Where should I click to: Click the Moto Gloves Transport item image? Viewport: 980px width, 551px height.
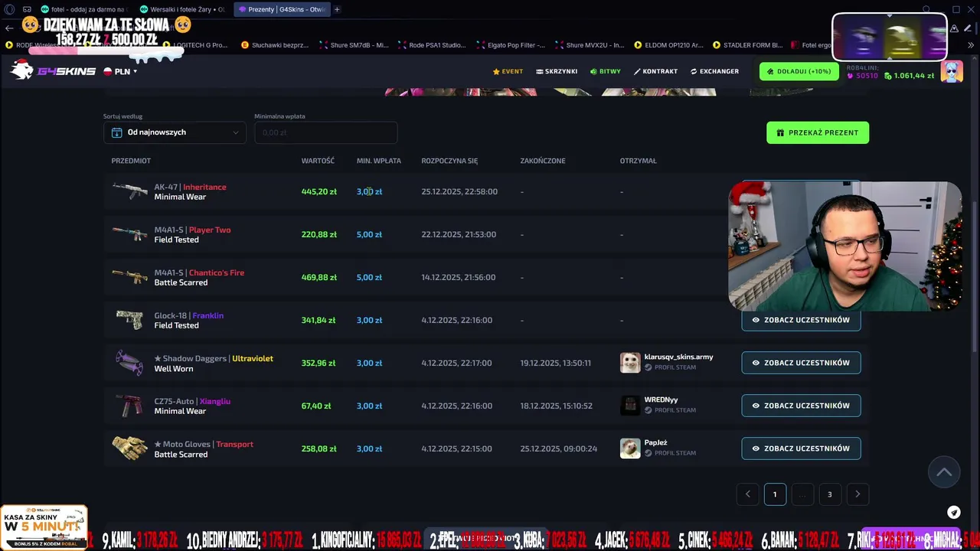[129, 448]
